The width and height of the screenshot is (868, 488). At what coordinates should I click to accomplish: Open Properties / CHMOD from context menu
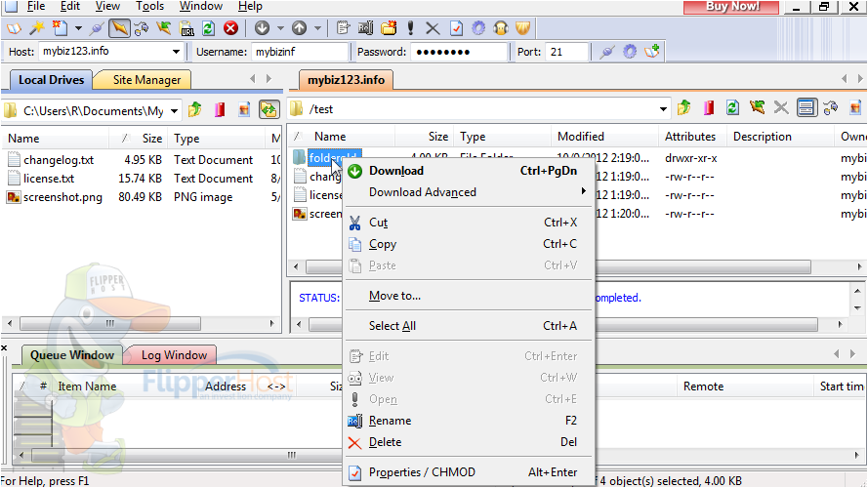click(469, 472)
